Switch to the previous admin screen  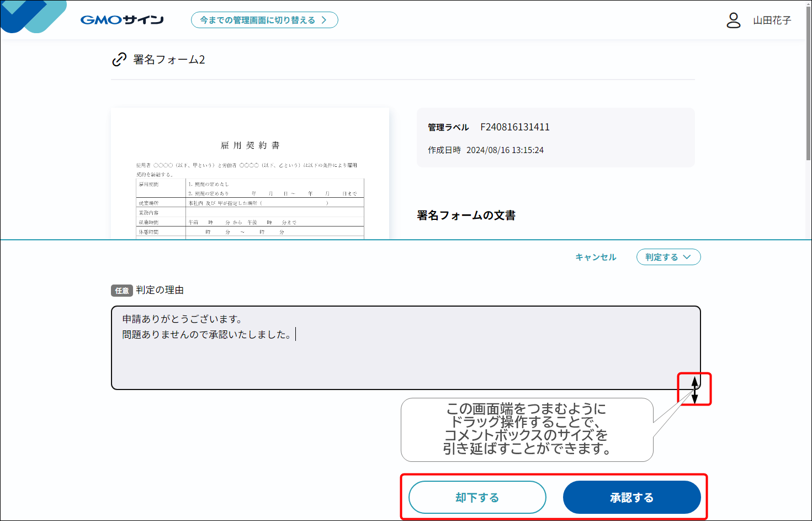click(264, 20)
